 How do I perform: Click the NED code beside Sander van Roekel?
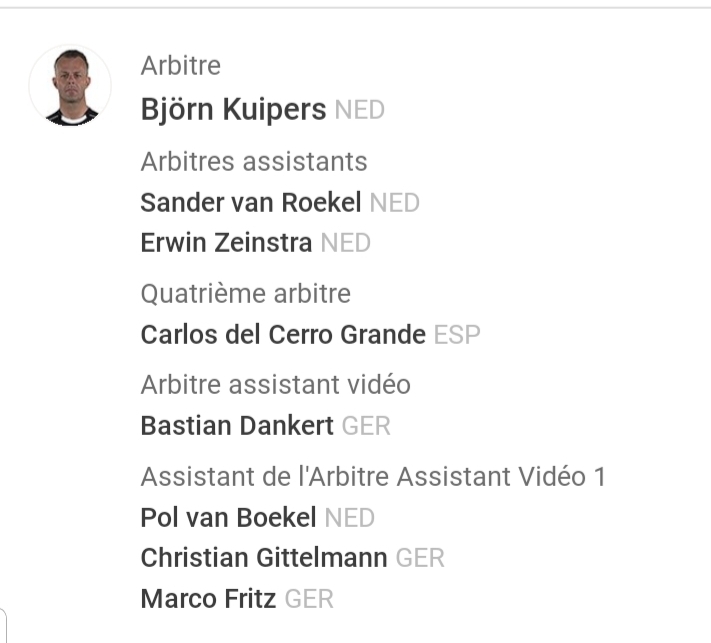394,204
